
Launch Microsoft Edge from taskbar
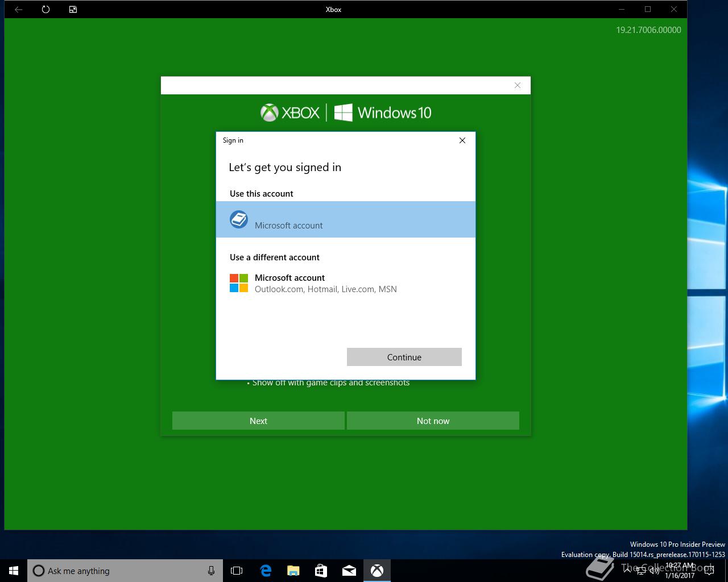point(266,571)
